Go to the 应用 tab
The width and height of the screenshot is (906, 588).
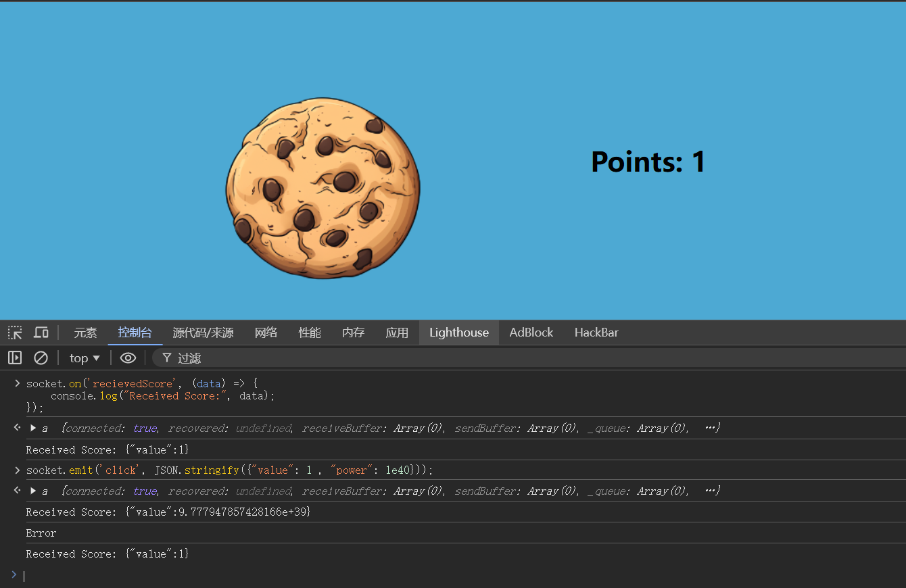pyautogui.click(x=397, y=333)
